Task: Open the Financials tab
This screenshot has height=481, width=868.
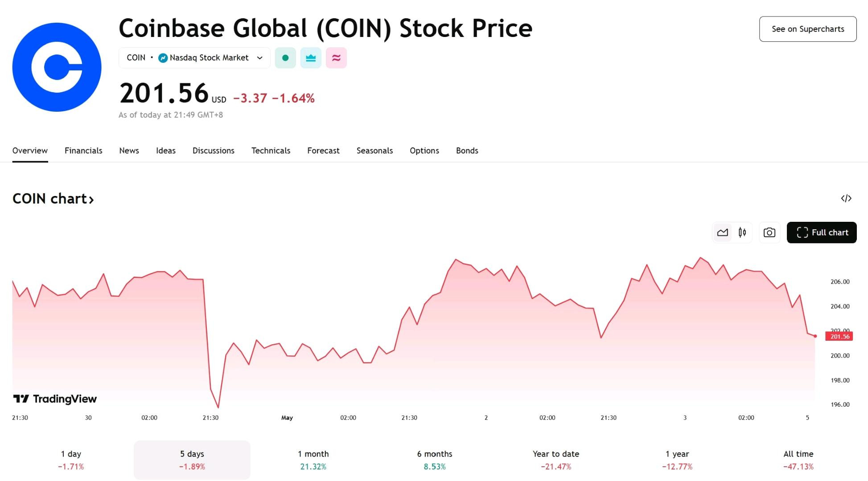Action: 83,151
